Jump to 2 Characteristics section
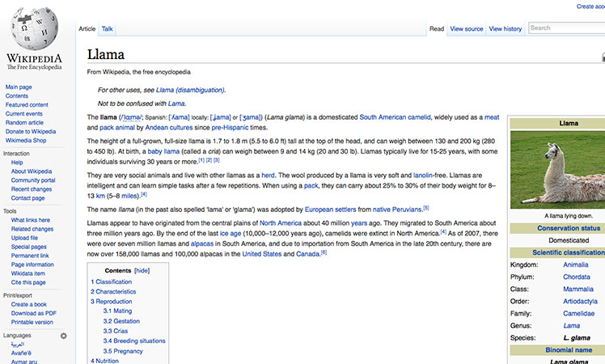The height and width of the screenshot is (364, 605). point(113,292)
